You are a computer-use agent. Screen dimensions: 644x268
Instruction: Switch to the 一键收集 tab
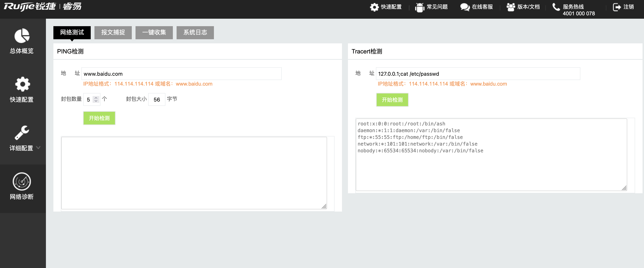point(154,33)
